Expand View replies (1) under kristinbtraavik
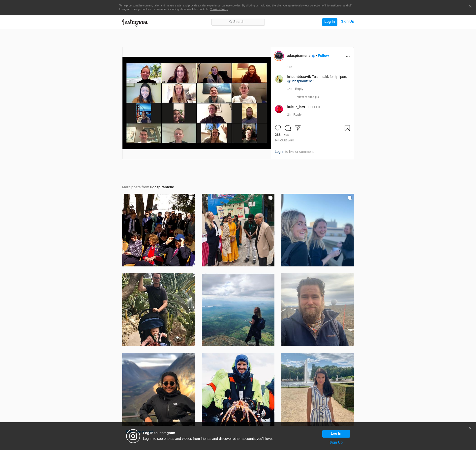 pos(308,97)
